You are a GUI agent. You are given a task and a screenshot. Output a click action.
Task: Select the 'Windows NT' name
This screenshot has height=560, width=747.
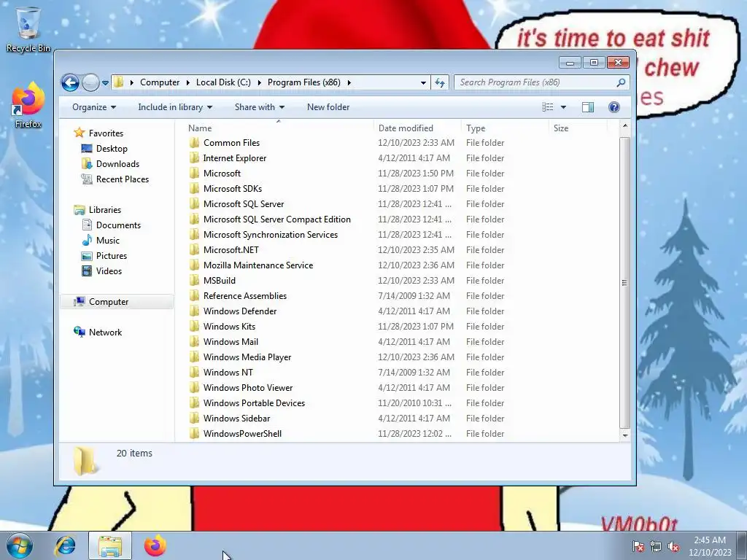228,373
